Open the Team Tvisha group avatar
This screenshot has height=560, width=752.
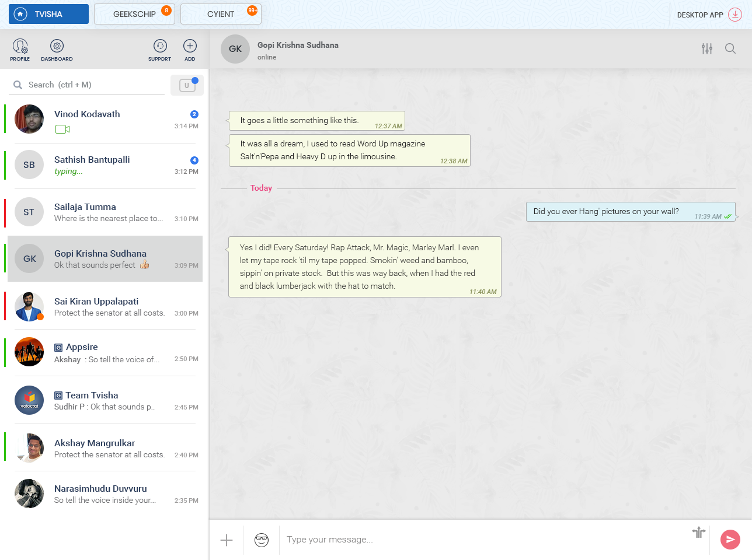[x=29, y=400]
